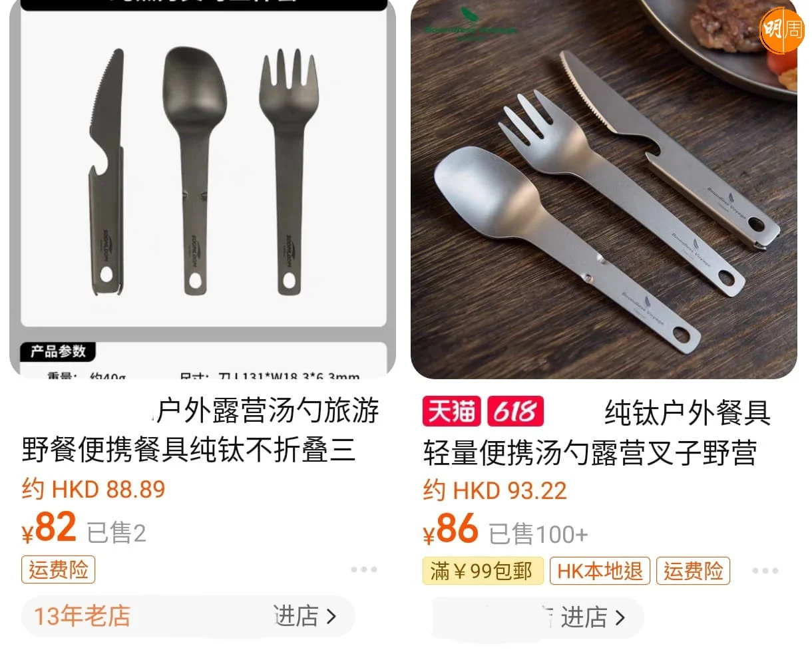Click the ¥82 price of the left item
812x650 pixels.
click(x=49, y=529)
